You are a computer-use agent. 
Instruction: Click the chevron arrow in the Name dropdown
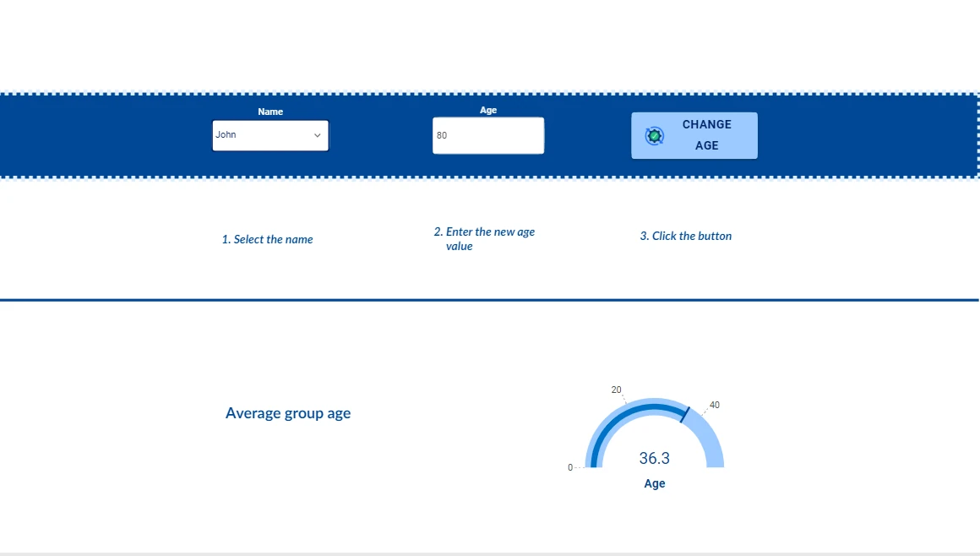(x=317, y=135)
